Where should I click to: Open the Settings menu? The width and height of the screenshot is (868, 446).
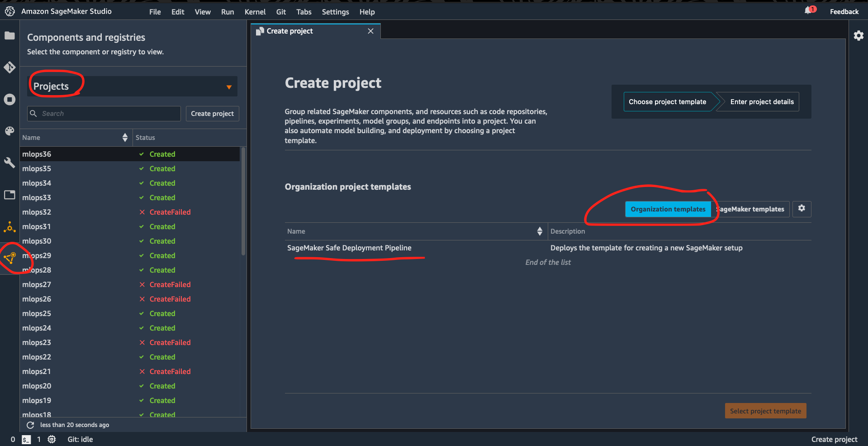(x=335, y=12)
